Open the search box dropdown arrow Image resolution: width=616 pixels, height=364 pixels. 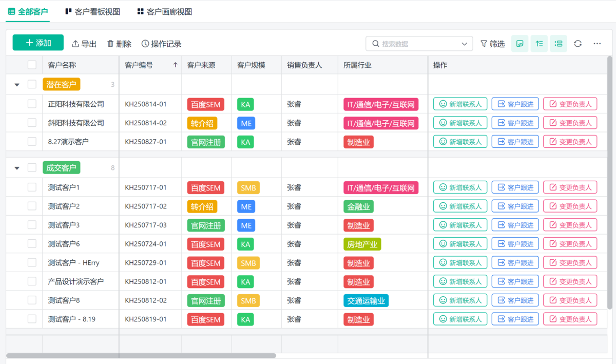tap(465, 44)
